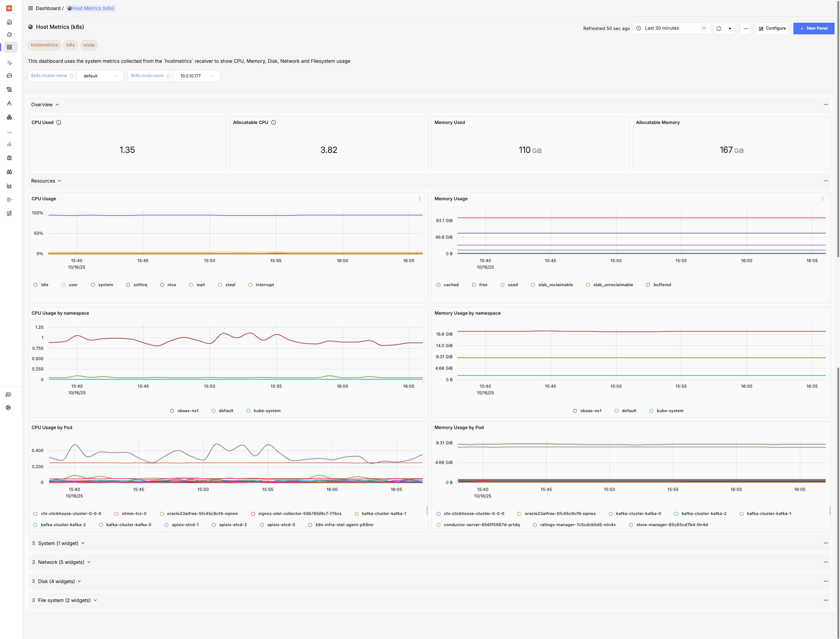Click the refresh icon in the dashboard toolbar
The width and height of the screenshot is (840, 639).
point(718,28)
